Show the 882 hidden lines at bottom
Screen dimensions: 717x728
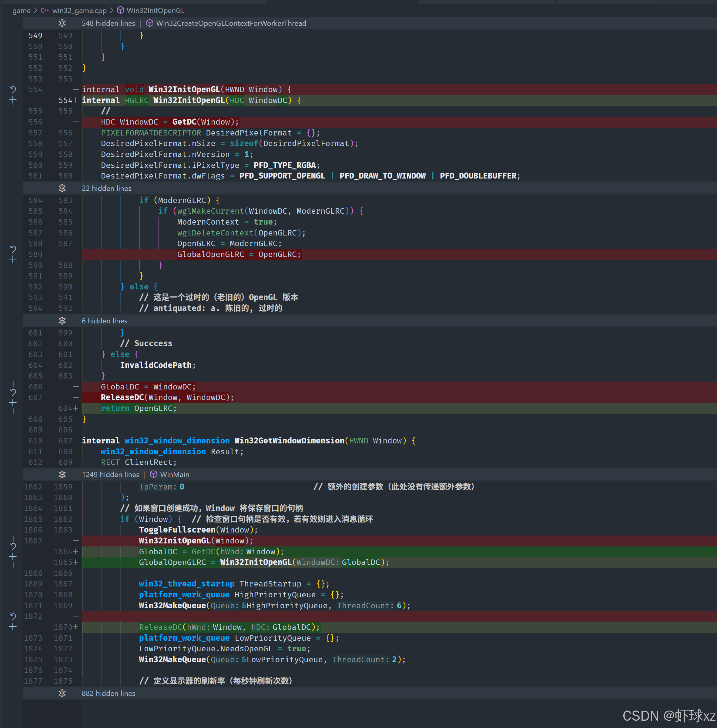[x=62, y=693]
